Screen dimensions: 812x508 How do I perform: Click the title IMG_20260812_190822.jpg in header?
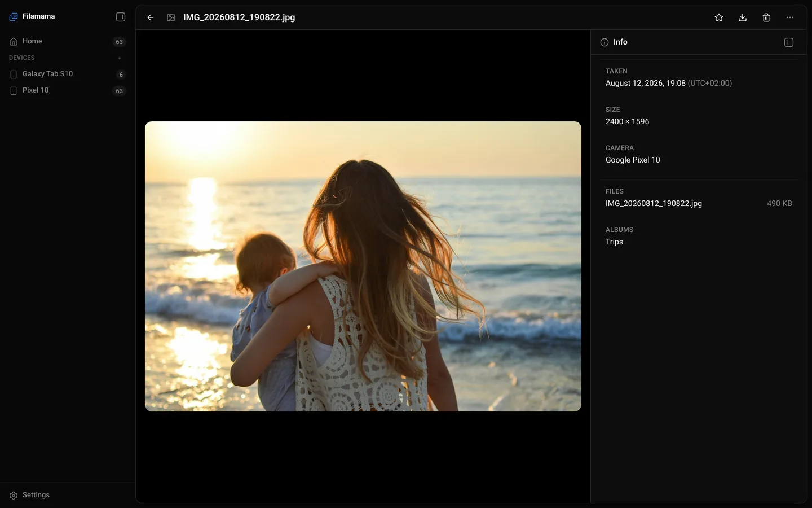(239, 17)
